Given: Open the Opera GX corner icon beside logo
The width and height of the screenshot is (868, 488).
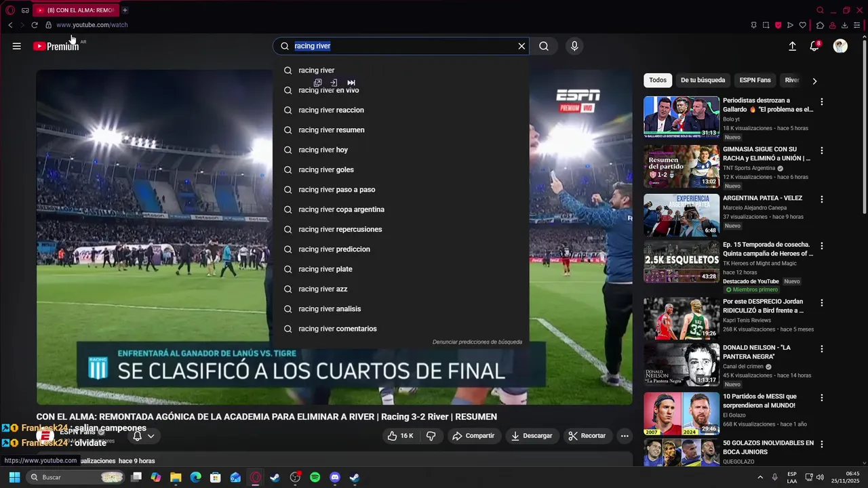Looking at the screenshot, I should 25,10.
